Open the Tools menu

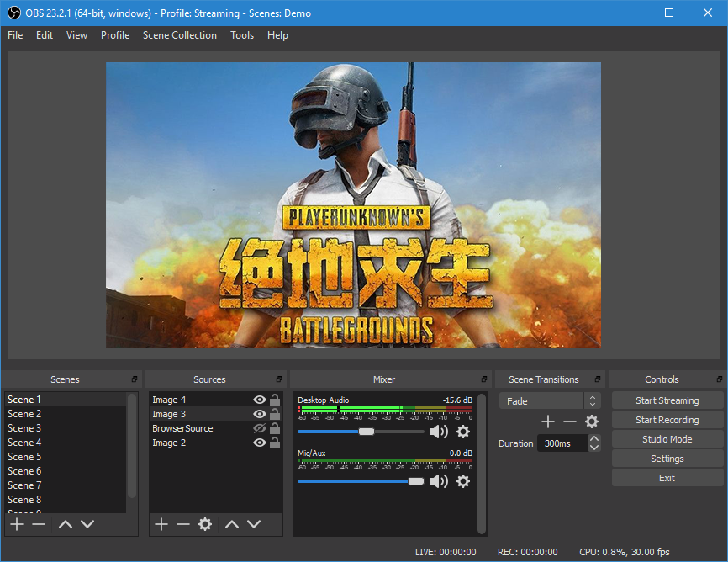(x=242, y=35)
